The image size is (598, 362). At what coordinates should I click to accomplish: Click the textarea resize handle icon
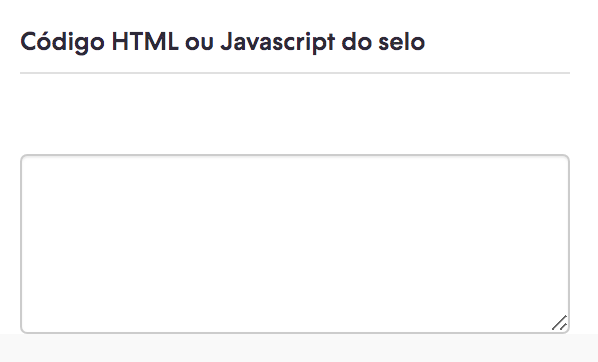pyautogui.click(x=559, y=323)
